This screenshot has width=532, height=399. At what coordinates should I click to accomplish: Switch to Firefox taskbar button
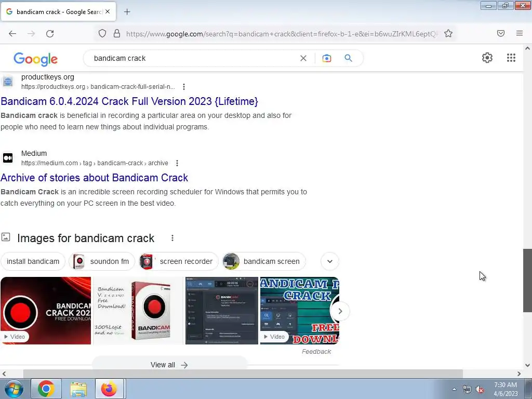click(x=109, y=389)
